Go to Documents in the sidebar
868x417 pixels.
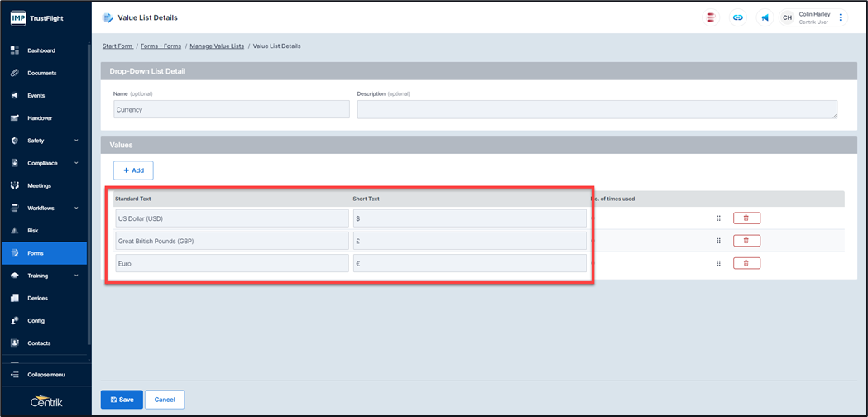pyautogui.click(x=41, y=73)
